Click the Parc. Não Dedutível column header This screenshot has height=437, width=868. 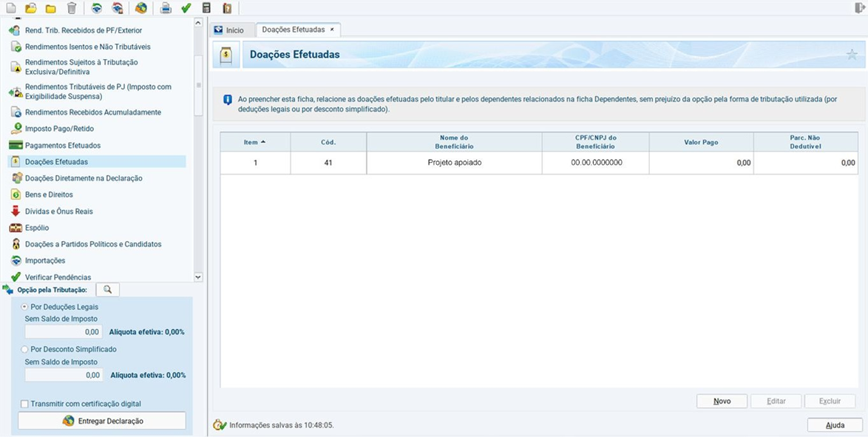805,142
